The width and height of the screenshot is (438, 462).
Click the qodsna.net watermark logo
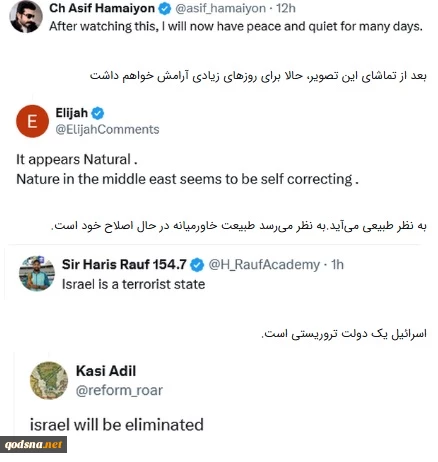[x=33, y=445]
